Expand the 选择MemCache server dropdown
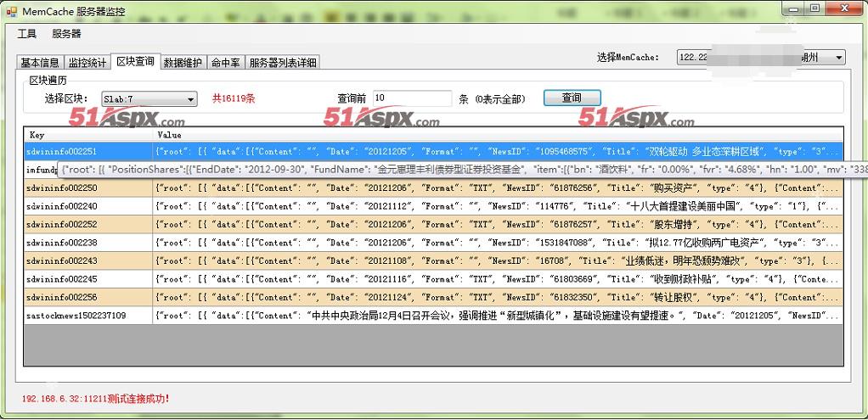 point(839,57)
